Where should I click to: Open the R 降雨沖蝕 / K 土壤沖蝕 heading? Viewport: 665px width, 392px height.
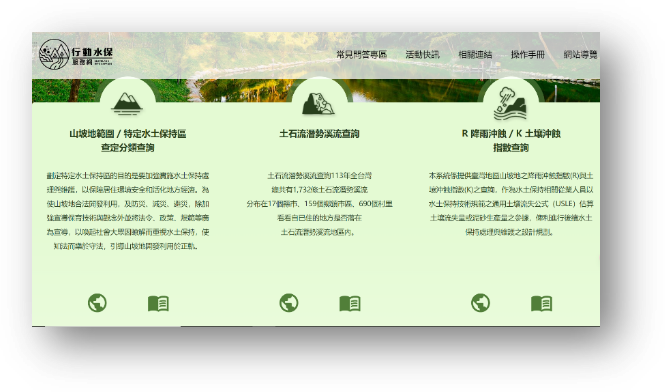pos(511,134)
